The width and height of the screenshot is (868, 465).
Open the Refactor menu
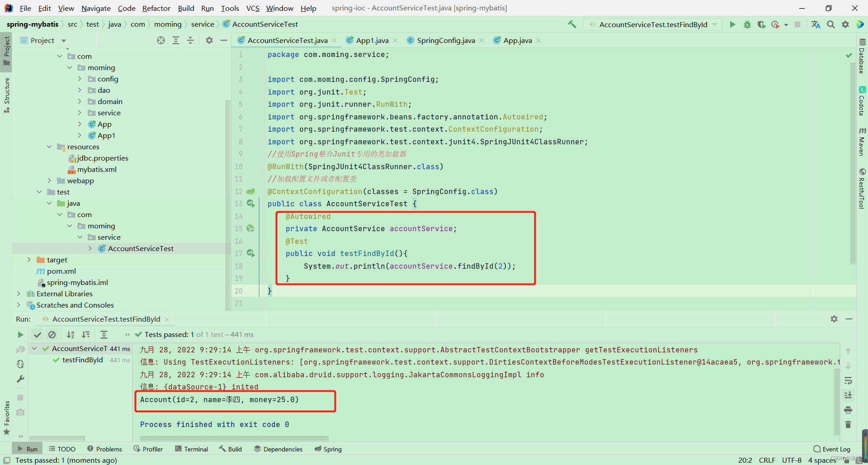tap(156, 8)
